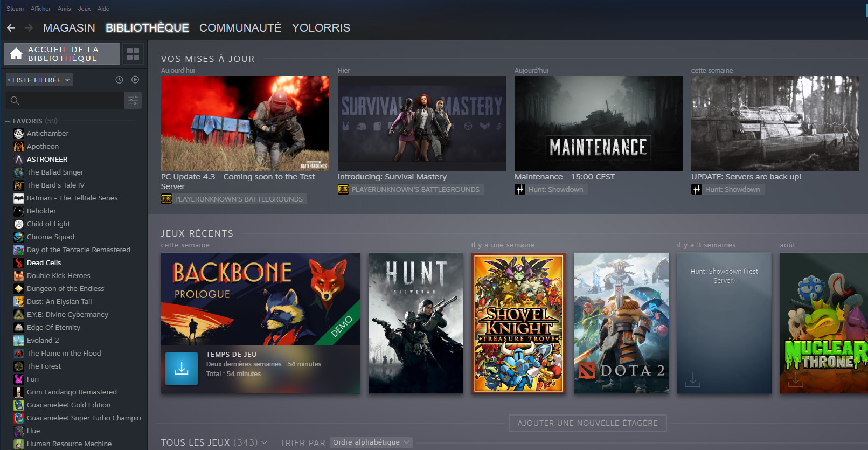868x450 pixels.
Task: Go to the COMMUNAUTÉ tab
Action: coord(240,27)
